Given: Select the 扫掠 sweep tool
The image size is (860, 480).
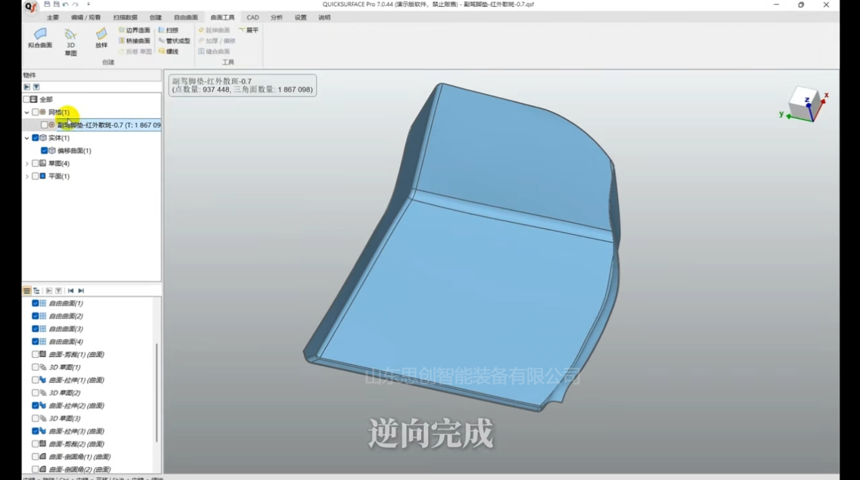Looking at the screenshot, I should (168, 30).
